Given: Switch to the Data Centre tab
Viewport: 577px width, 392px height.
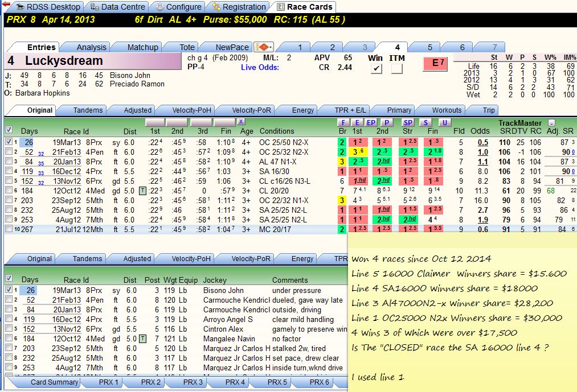Looking at the screenshot, I should click(118, 7).
